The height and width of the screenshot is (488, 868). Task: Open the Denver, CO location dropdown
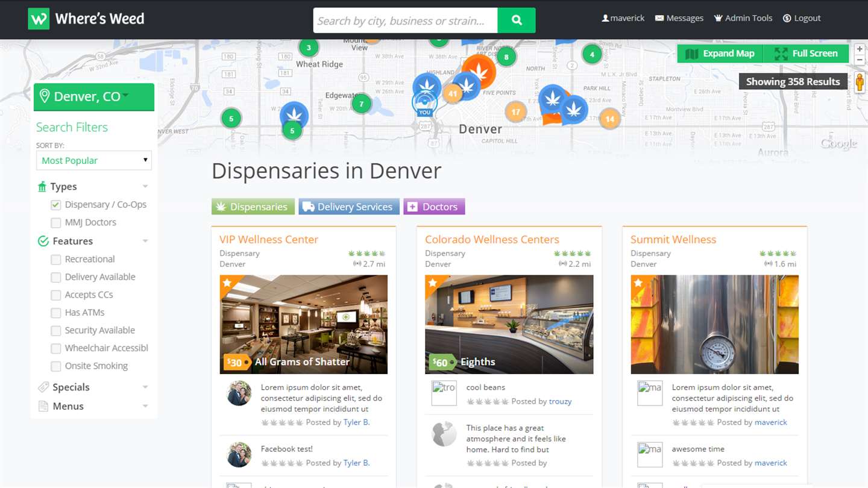pyautogui.click(x=94, y=96)
